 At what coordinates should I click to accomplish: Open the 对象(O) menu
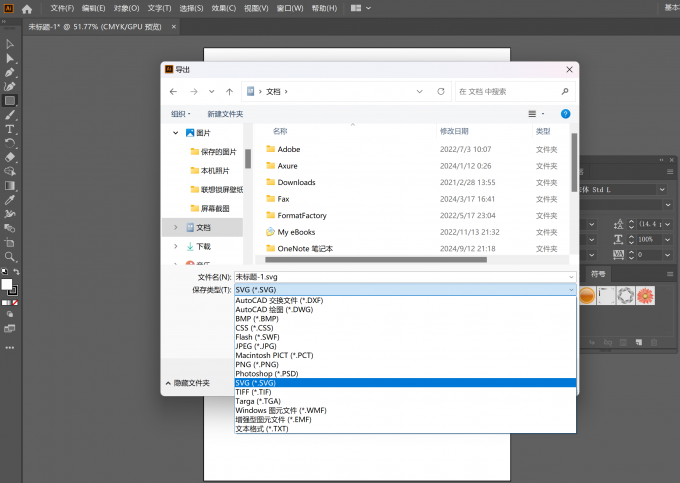pos(127,8)
